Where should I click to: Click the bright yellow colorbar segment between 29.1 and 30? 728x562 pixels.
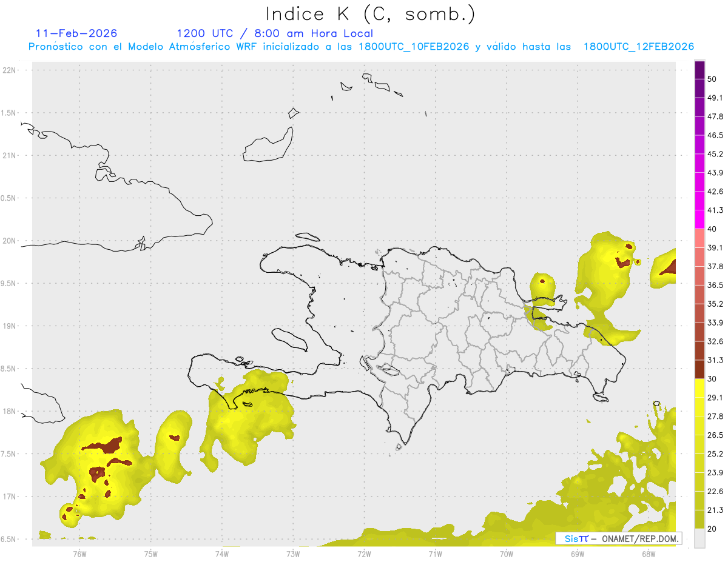click(699, 388)
